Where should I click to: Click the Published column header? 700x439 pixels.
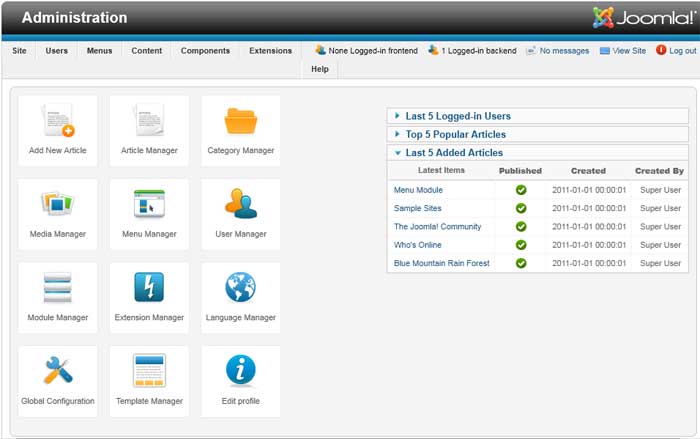(520, 171)
